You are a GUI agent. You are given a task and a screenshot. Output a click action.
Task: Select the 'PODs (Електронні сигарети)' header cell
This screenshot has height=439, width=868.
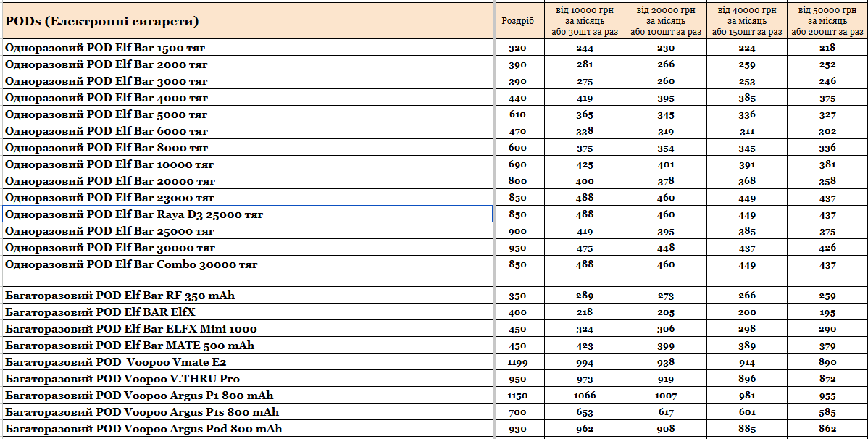pyautogui.click(x=248, y=22)
